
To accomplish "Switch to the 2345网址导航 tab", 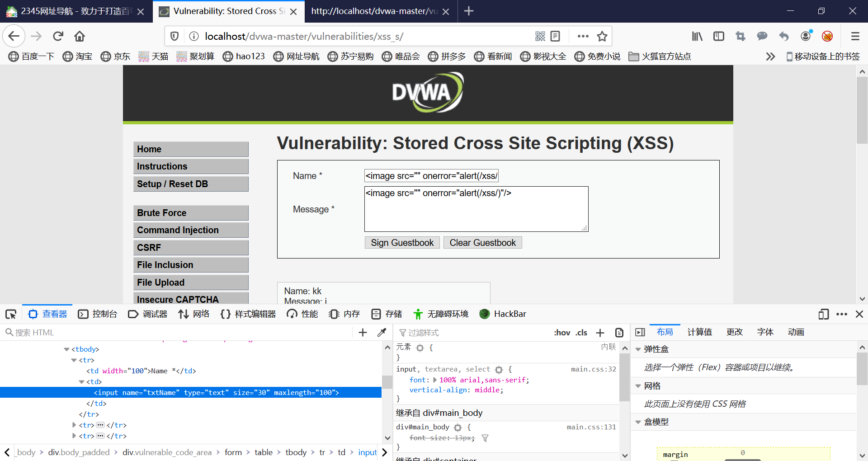I will (x=75, y=11).
